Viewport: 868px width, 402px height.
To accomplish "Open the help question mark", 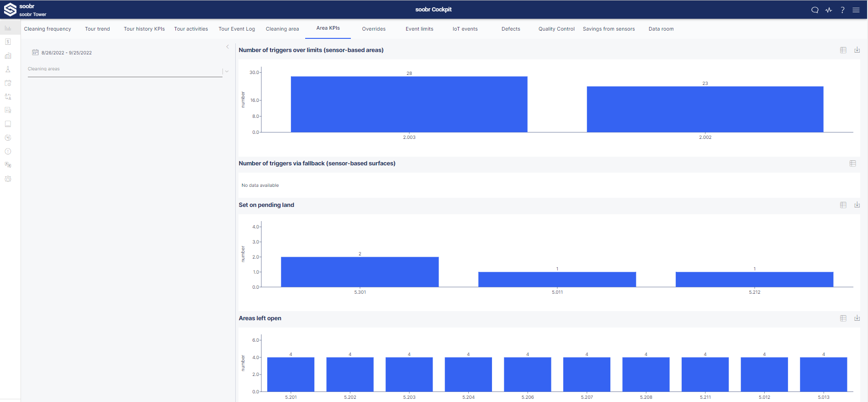I will pyautogui.click(x=842, y=10).
